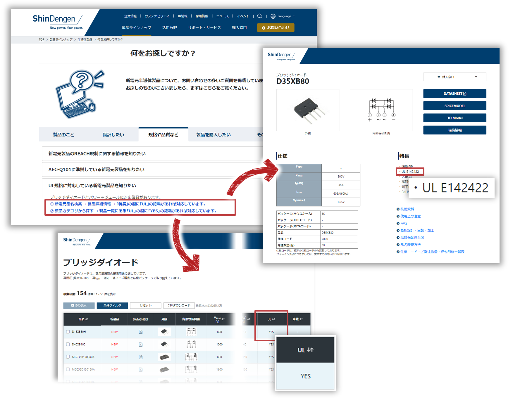
Task: Check the D15XB80H row checkbox
Action: (x=68, y=332)
